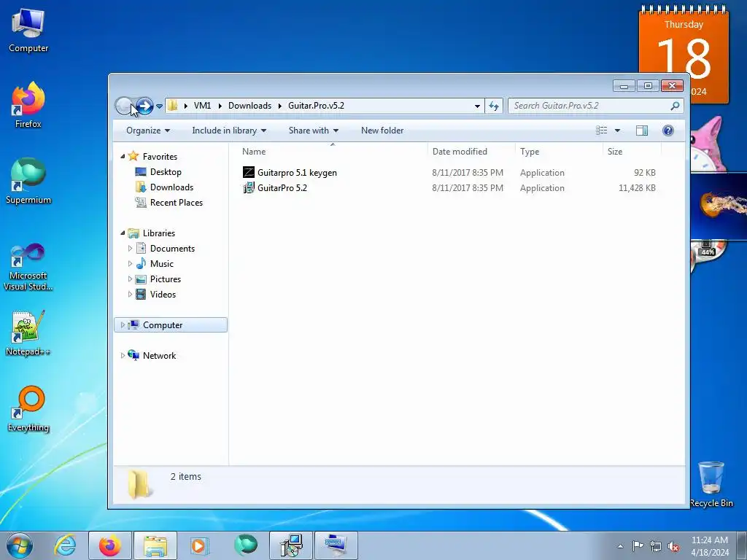
Task: Open the Include in library menu
Action: [x=229, y=131]
